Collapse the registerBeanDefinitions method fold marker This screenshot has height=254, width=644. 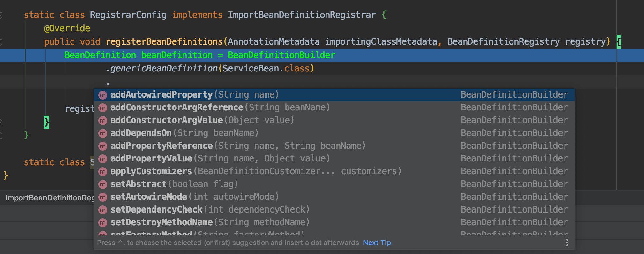[1, 42]
